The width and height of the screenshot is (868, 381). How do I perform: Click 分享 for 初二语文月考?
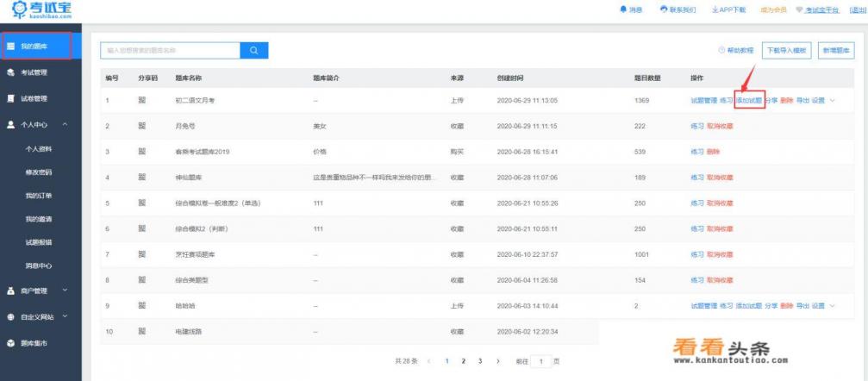(771, 101)
